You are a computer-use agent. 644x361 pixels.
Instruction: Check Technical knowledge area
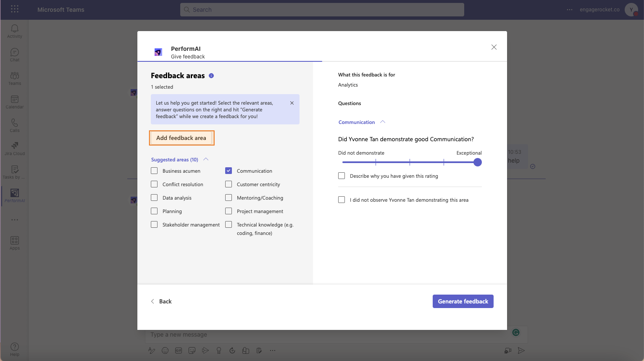[229, 224]
